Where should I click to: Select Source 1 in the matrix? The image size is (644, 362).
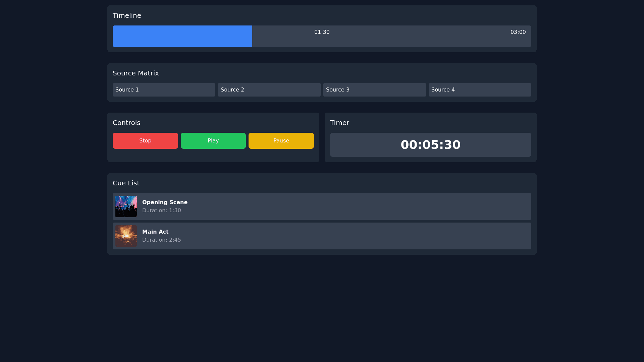click(164, 90)
